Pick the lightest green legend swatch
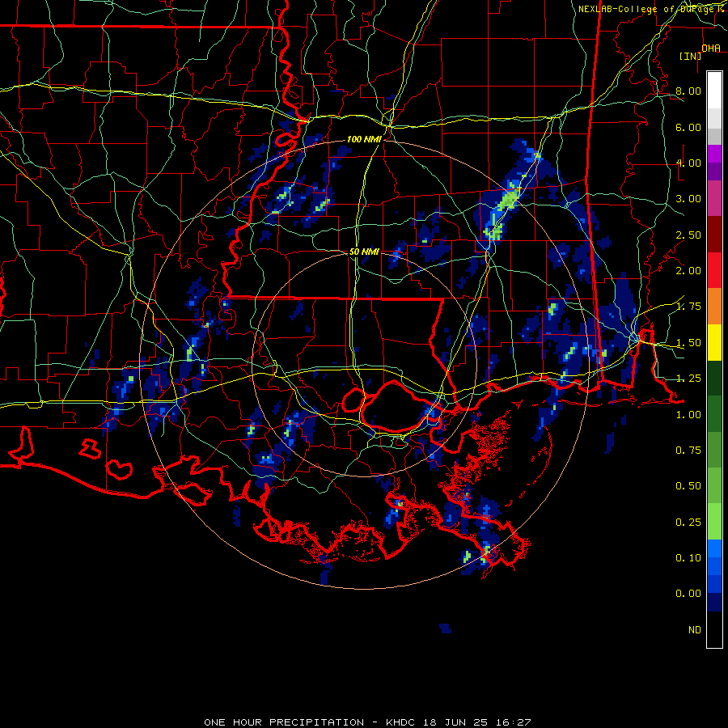The height and width of the screenshot is (728, 728). point(714,522)
